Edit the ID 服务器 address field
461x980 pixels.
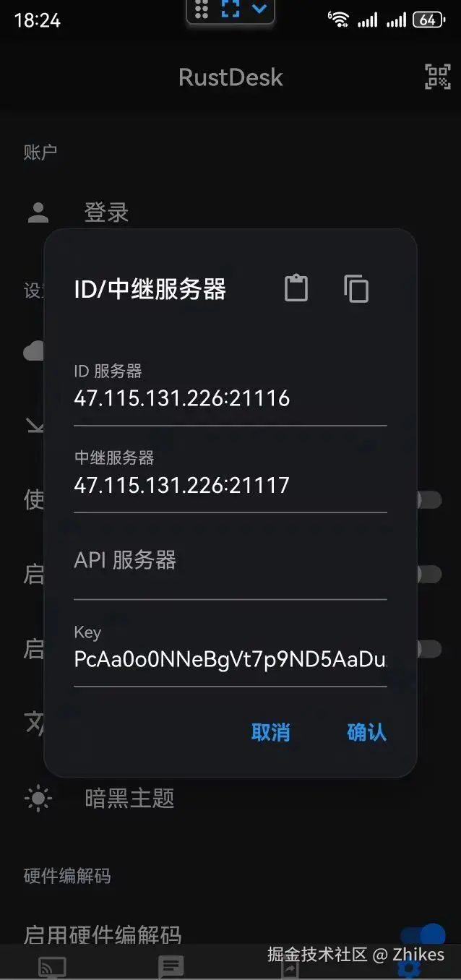(231, 397)
